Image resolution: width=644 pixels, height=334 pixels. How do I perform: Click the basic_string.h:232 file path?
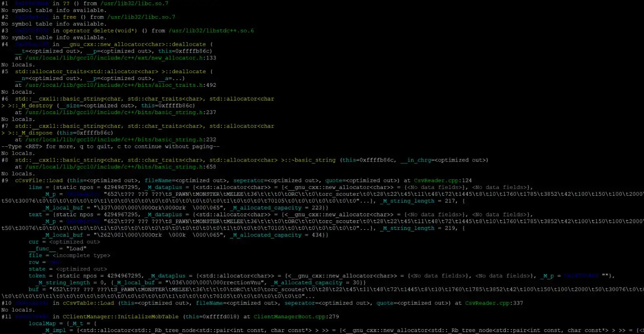pyautogui.click(x=121, y=140)
